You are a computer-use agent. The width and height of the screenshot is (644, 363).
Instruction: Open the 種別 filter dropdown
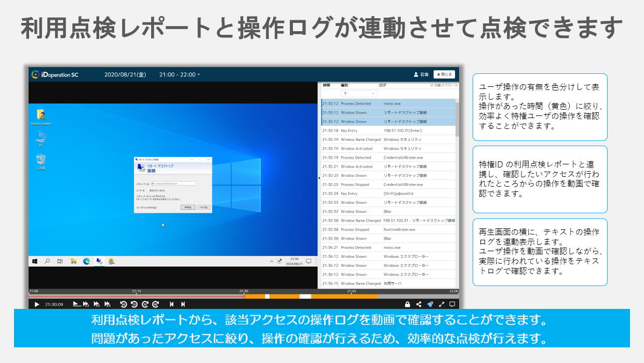(359, 94)
